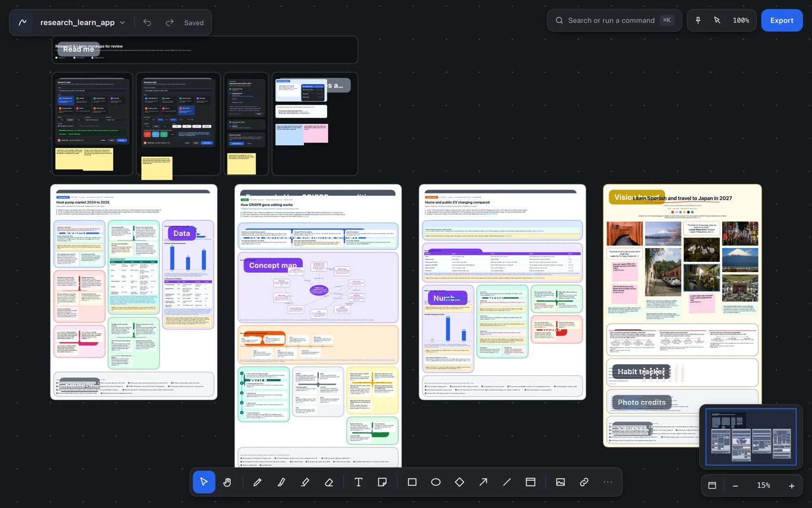This screenshot has height=508, width=812.
Task: Toggle the minimap panel button
Action: tap(712, 486)
